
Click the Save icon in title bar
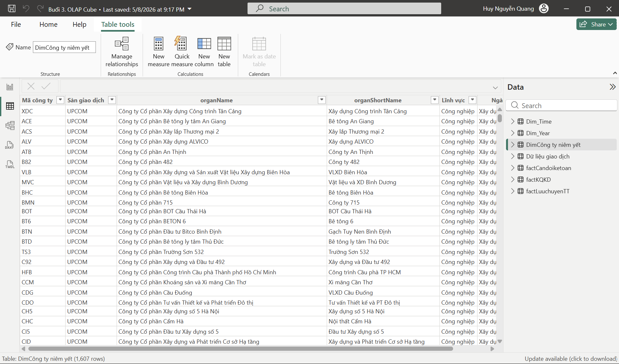coord(12,9)
